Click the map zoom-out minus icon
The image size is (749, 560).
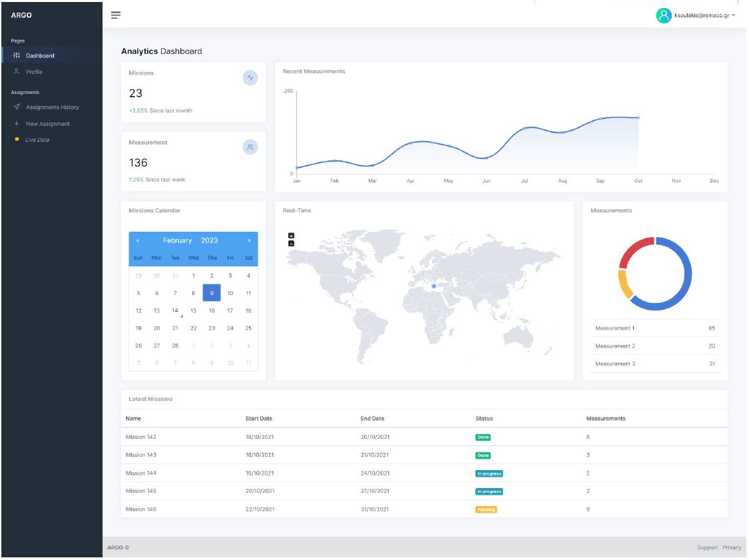(x=291, y=244)
